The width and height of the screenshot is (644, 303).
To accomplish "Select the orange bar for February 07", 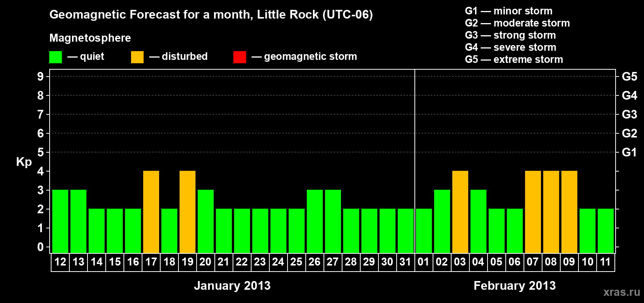I will [533, 212].
